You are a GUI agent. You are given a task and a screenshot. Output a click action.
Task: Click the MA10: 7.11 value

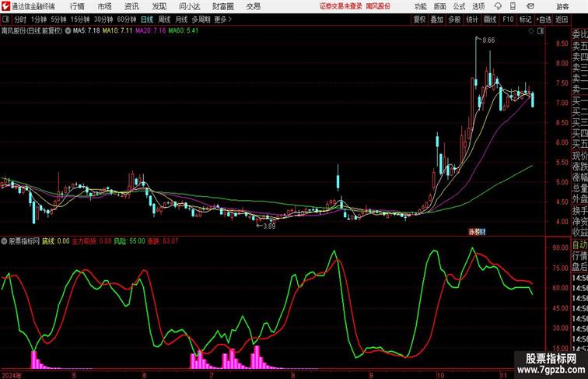pyautogui.click(x=117, y=31)
